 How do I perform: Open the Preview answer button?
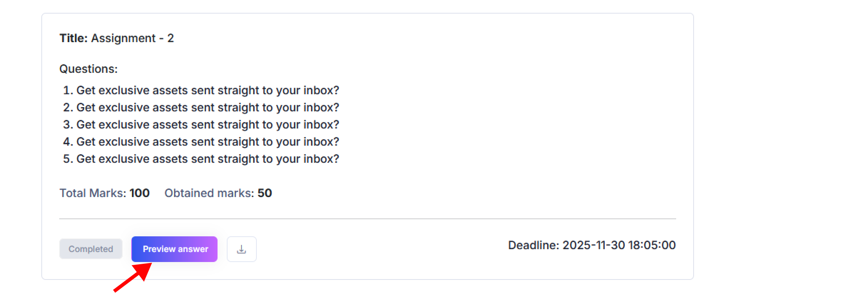pyautogui.click(x=174, y=249)
